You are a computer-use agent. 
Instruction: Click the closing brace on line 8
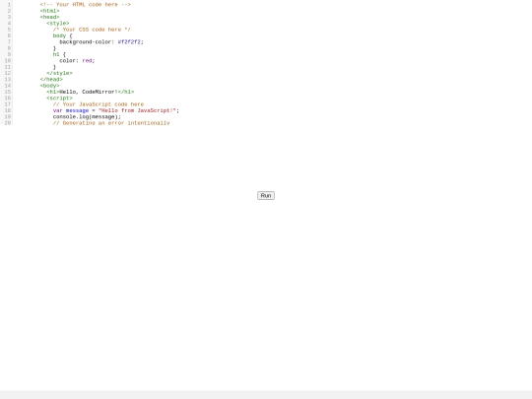pos(54,48)
